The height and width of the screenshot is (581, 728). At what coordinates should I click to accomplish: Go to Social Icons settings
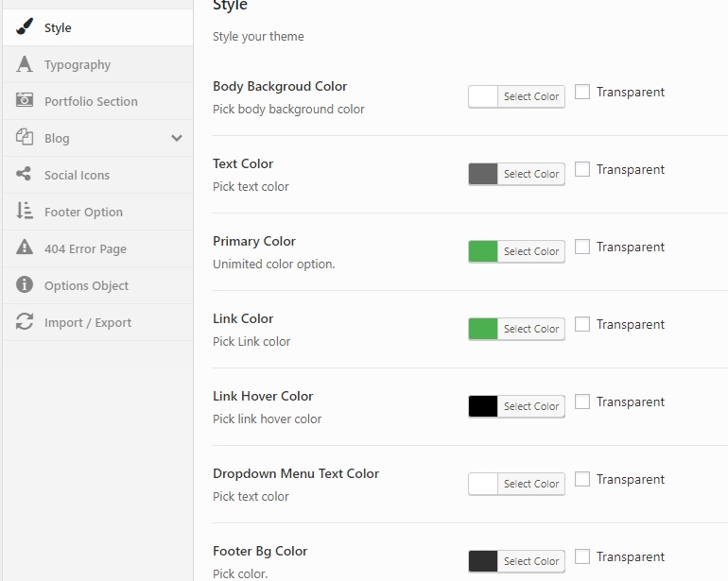pos(98,175)
